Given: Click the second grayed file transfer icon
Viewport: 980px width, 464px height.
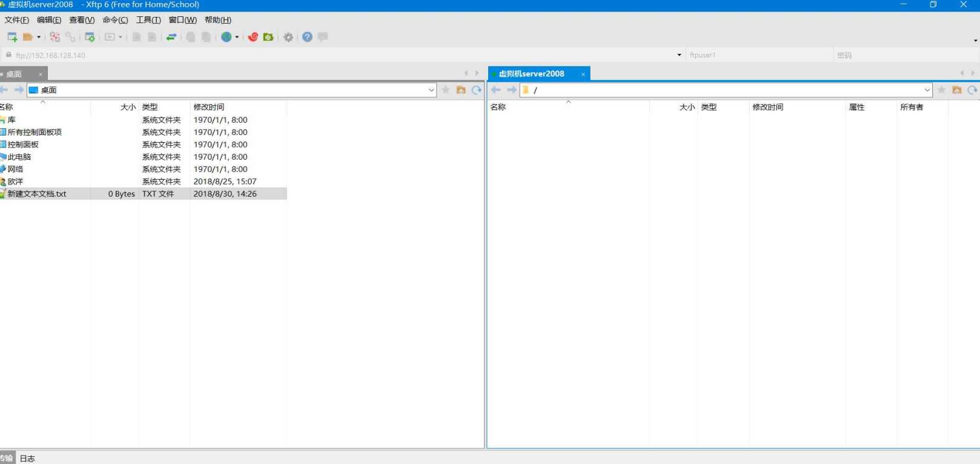Looking at the screenshot, I should 152,37.
